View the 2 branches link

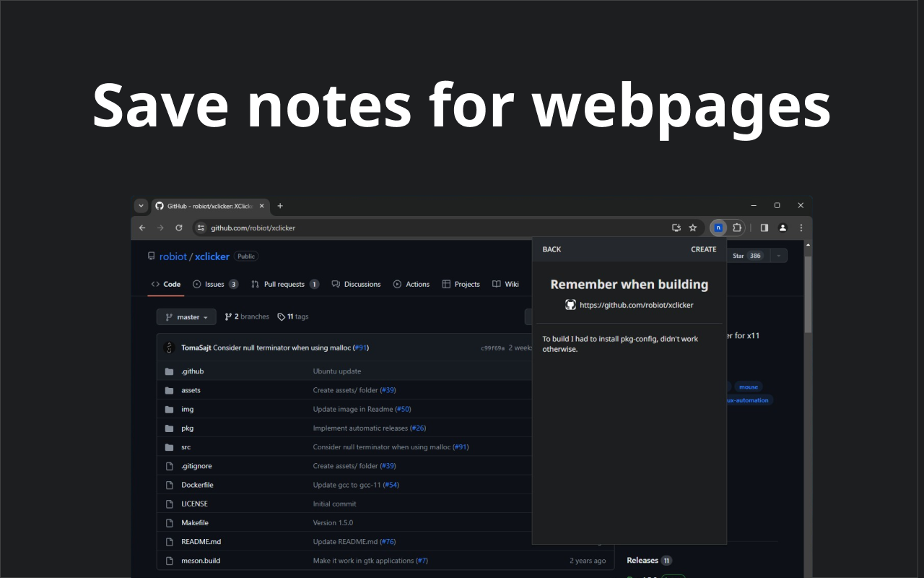[247, 316]
